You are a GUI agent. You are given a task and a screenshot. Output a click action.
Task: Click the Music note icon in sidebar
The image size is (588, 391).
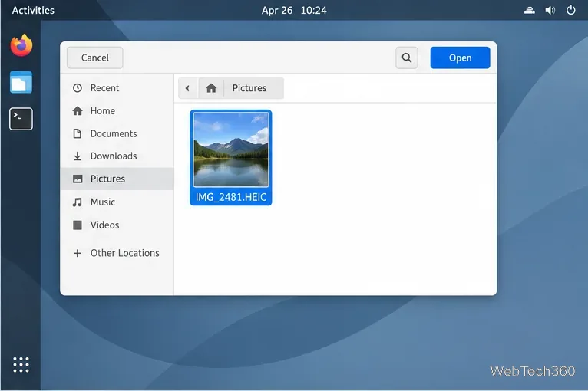[78, 202]
